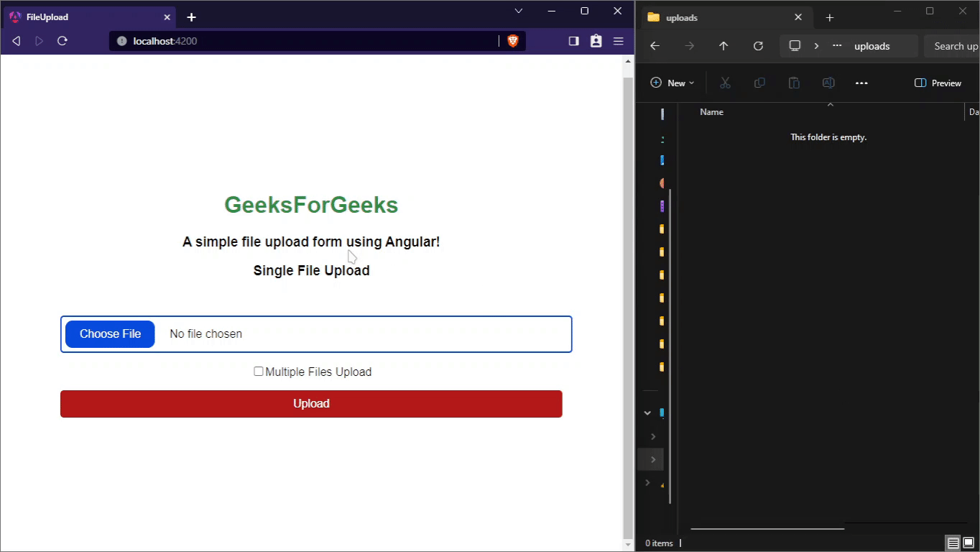Expand the highlighted navigation pane chevron
This screenshot has height=552, width=980.
652,459
